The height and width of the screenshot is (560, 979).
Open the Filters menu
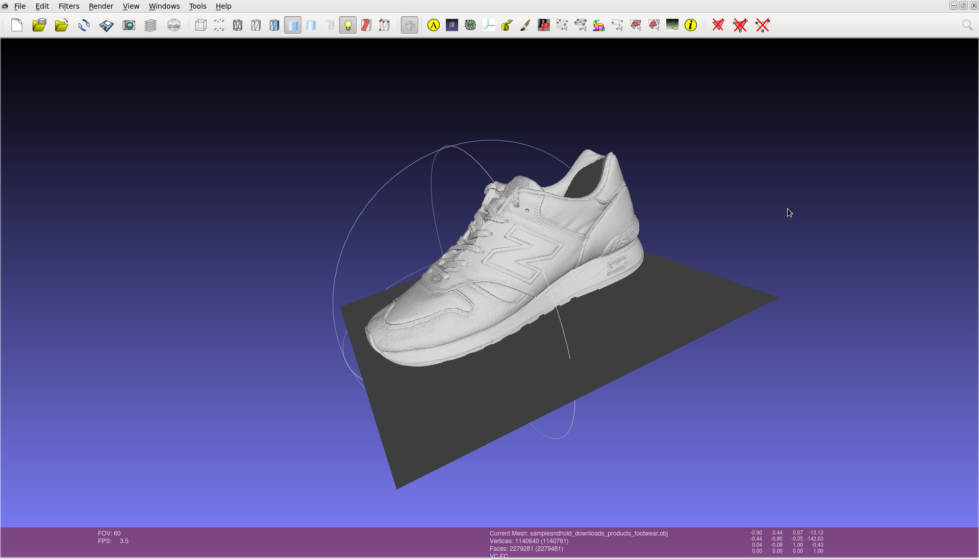pyautogui.click(x=69, y=6)
